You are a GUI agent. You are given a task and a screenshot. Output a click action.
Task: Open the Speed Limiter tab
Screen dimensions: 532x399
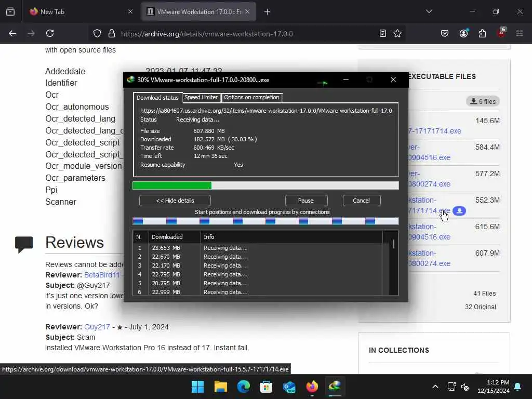click(x=201, y=97)
